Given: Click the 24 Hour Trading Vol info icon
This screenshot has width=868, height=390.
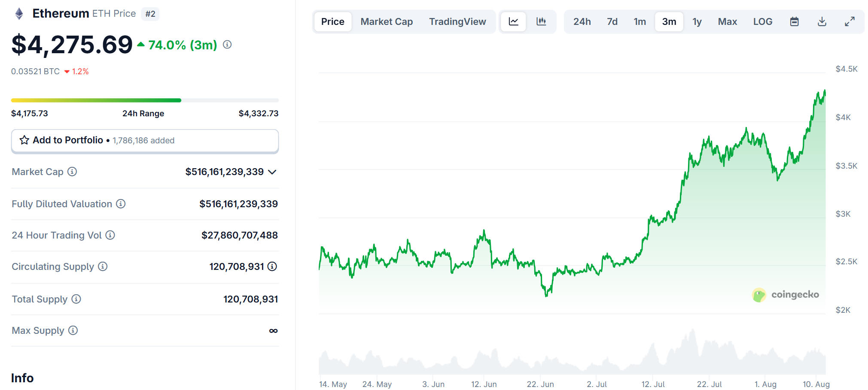Looking at the screenshot, I should (110, 235).
